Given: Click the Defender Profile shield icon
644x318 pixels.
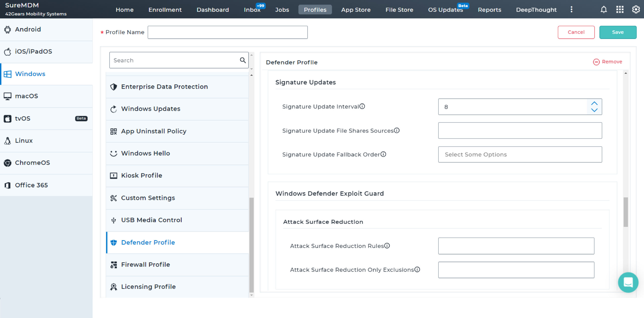Looking at the screenshot, I should [114, 242].
